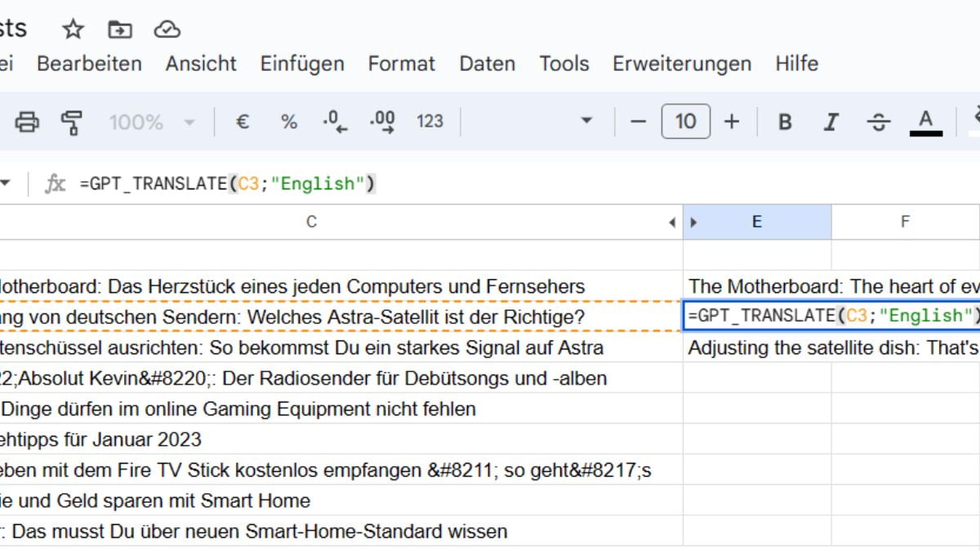
Task: Activate the paint format tool
Action: (x=72, y=121)
